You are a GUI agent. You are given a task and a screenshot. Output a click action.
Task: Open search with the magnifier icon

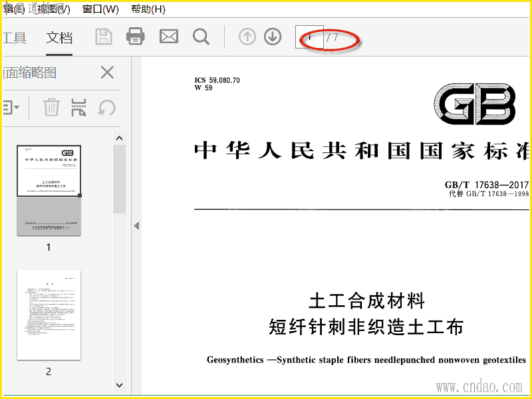201,37
